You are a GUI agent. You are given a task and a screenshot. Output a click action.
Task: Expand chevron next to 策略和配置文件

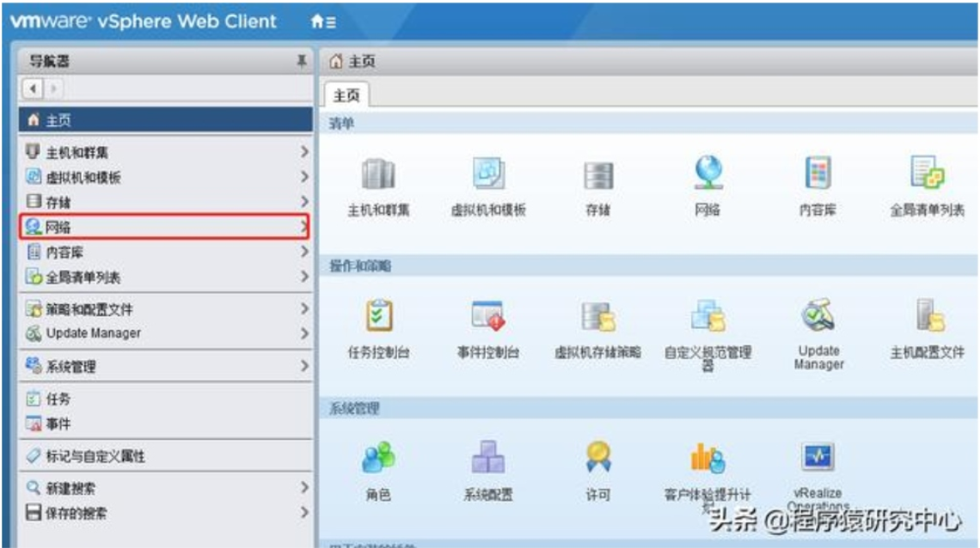pyautogui.click(x=304, y=308)
